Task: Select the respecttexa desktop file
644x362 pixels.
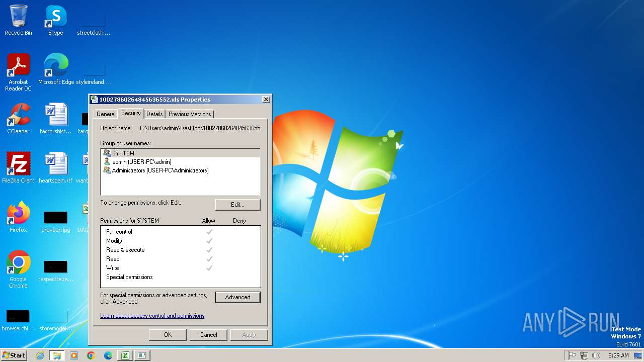Action: click(x=56, y=269)
